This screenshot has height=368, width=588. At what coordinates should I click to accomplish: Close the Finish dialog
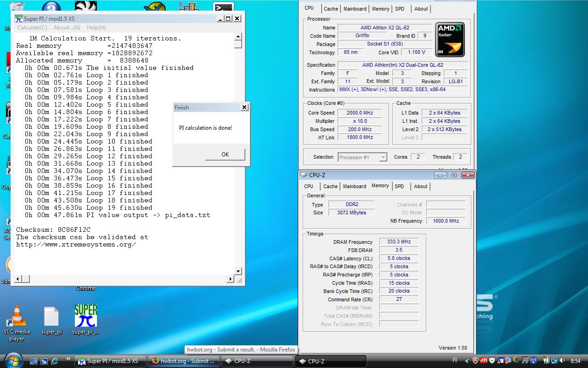(244, 107)
